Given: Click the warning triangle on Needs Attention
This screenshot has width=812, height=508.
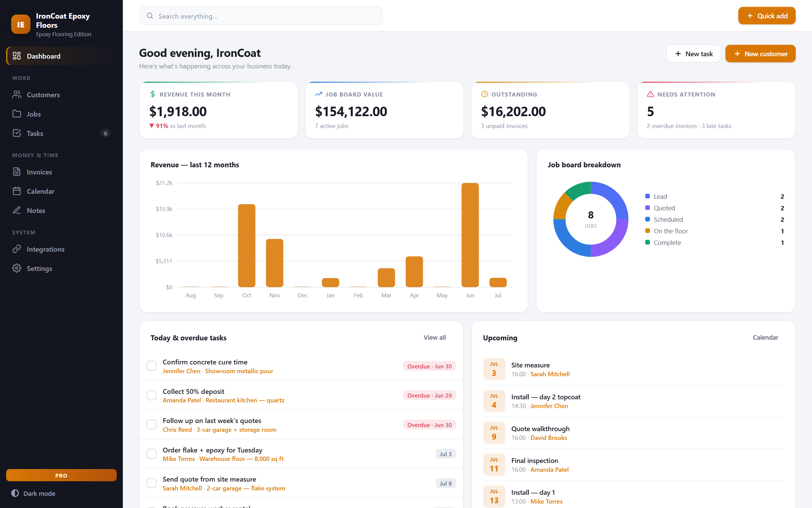Looking at the screenshot, I should pos(650,94).
